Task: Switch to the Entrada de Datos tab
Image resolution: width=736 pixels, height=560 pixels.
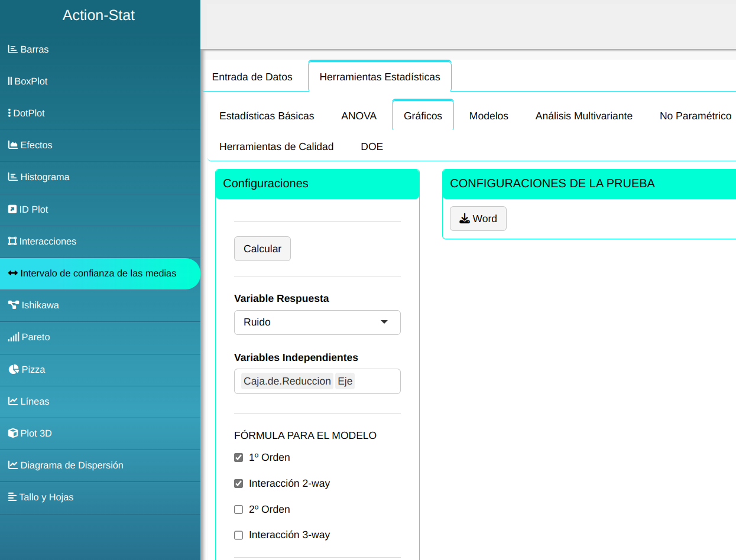Action: coord(252,77)
